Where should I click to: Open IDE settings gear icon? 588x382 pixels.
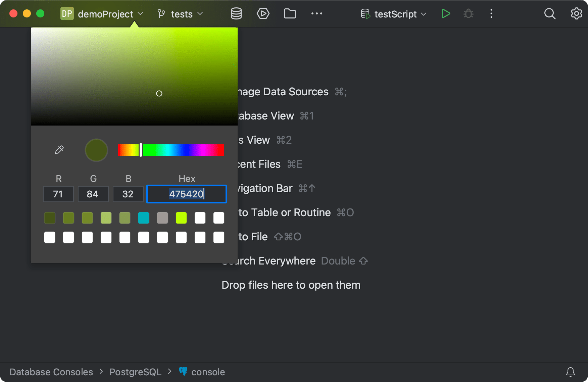[x=576, y=14]
